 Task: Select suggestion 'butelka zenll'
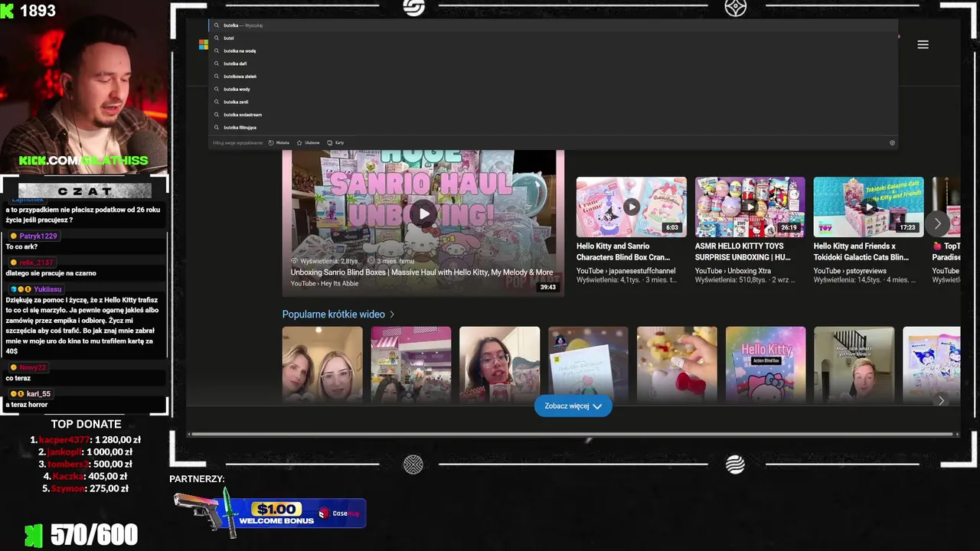click(553, 102)
